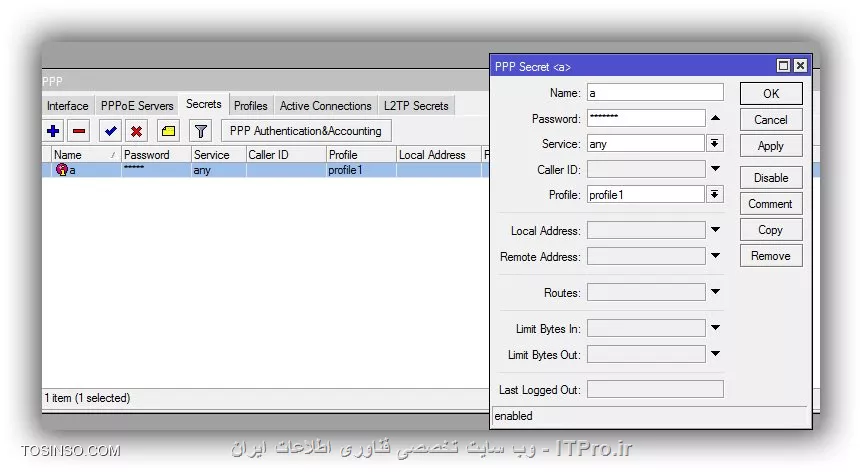
Task: Copy the secret with Copy button
Action: coord(771,230)
